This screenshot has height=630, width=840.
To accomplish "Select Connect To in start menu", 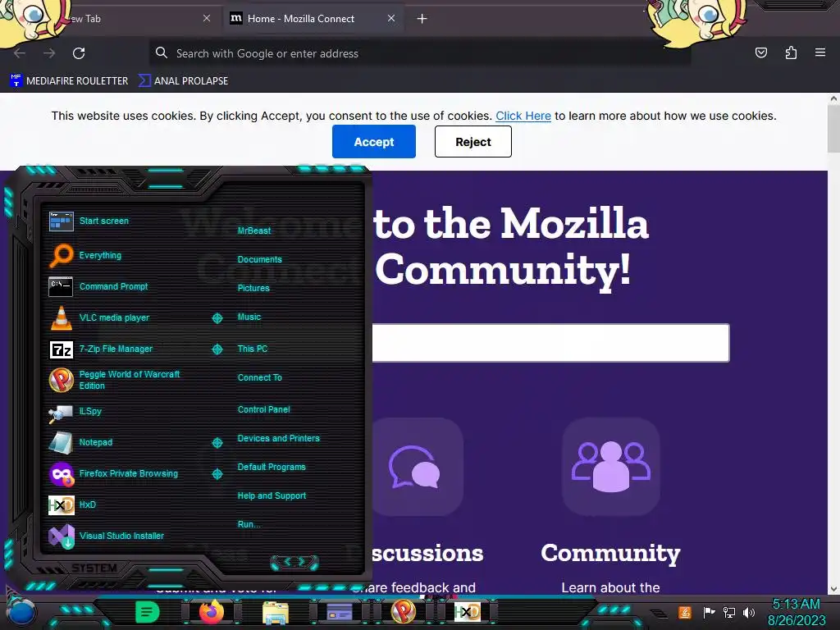I will pyautogui.click(x=259, y=377).
